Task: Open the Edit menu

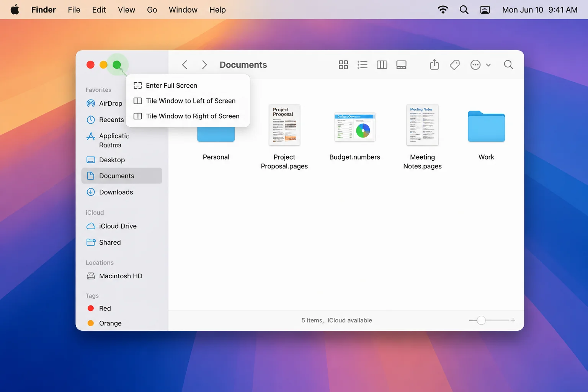Action: [99, 10]
